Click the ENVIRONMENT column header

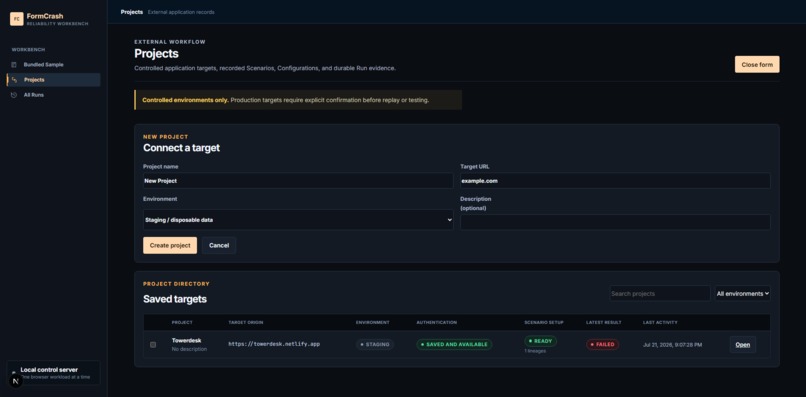tap(373, 322)
